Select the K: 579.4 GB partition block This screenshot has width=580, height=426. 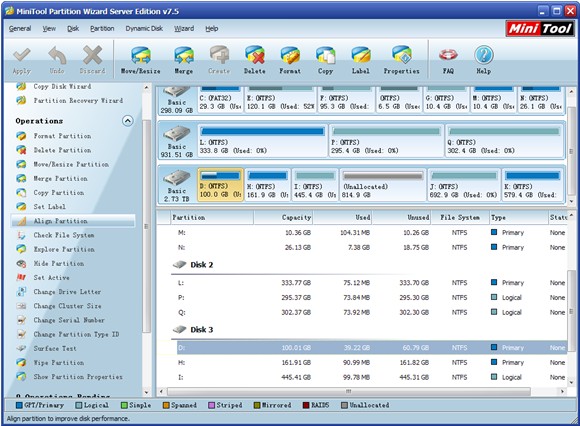(x=533, y=185)
